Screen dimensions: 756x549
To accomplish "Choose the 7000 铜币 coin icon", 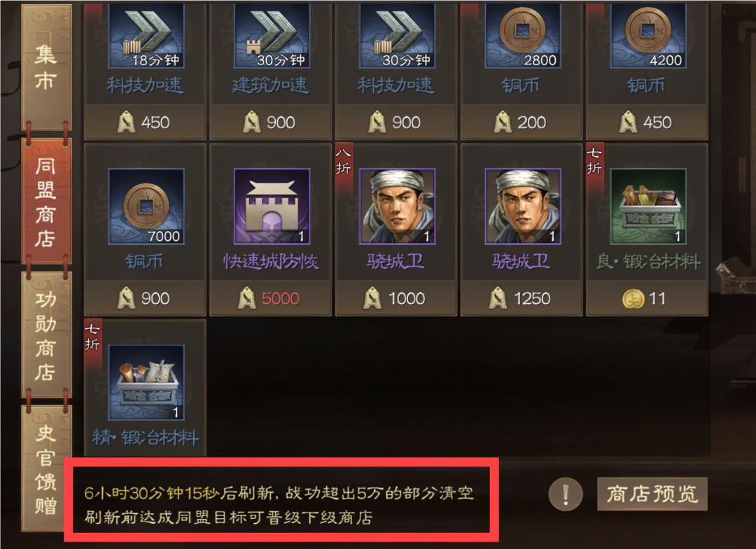I will (x=146, y=207).
